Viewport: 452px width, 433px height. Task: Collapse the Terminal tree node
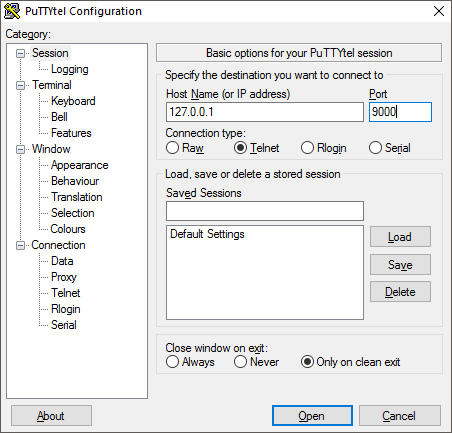point(21,85)
